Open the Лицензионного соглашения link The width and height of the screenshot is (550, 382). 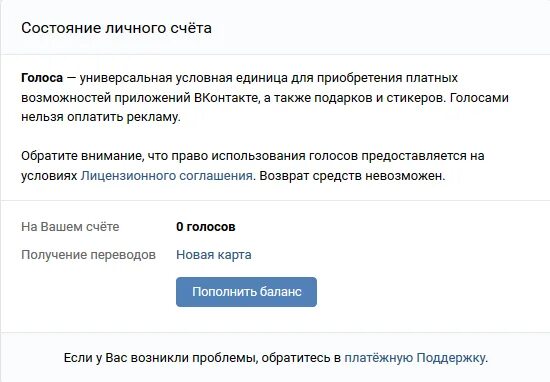pos(167,176)
